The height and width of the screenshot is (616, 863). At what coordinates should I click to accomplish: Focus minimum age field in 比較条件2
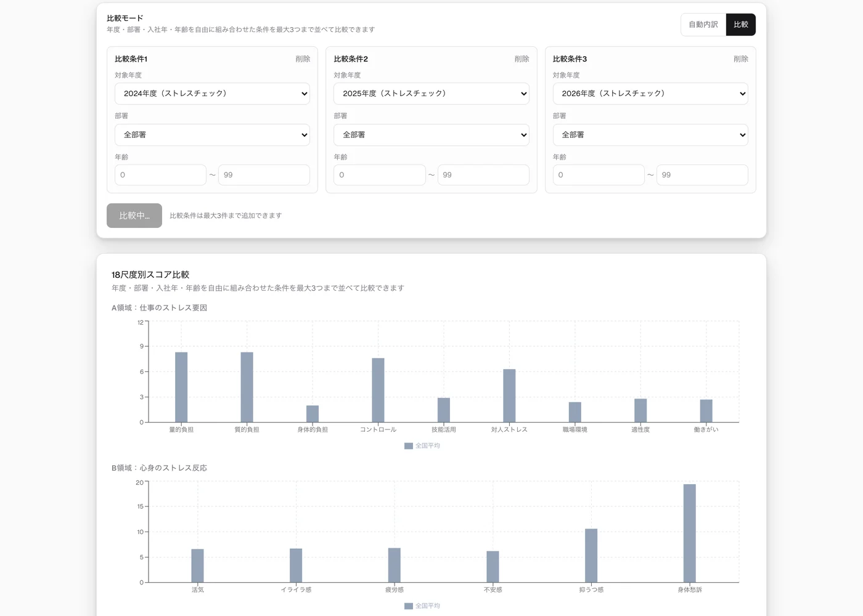point(380,175)
